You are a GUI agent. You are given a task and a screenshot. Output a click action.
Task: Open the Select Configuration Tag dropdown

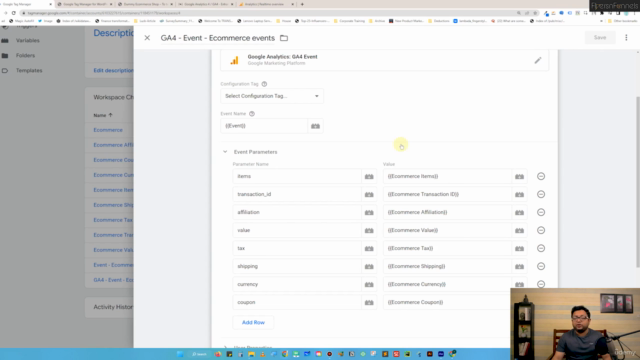[x=272, y=96]
